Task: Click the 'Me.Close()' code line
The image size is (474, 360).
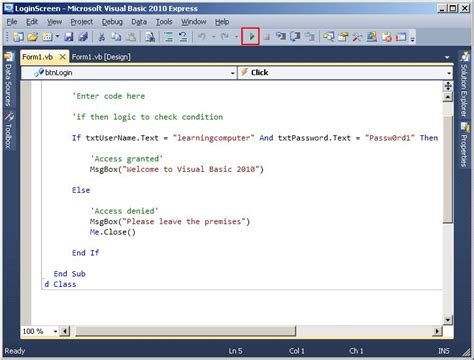Action: point(113,232)
